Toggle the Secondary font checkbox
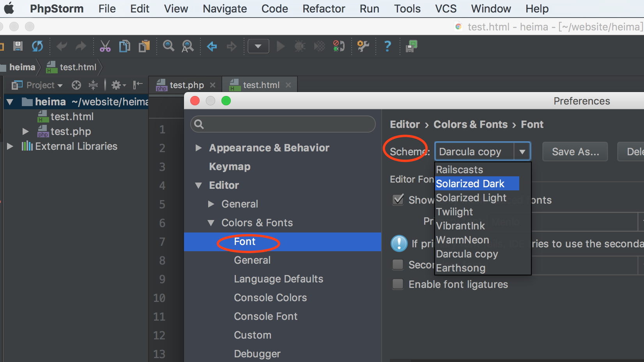The image size is (644, 362). pos(398,264)
